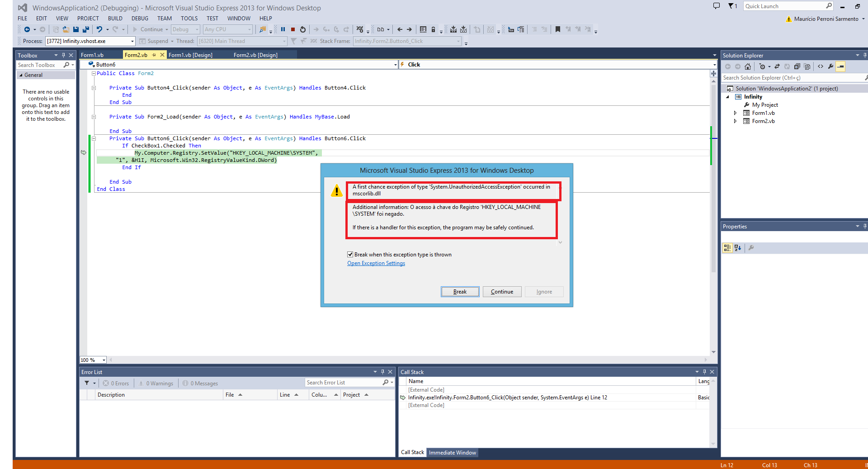Click the Undo arrow icon
868x469 pixels.
[99, 29]
